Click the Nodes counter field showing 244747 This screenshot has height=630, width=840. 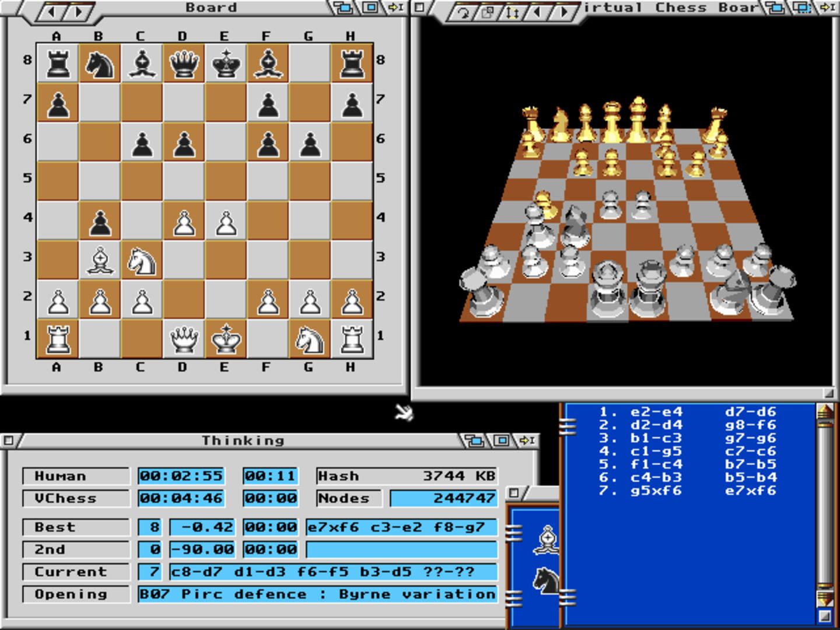(x=444, y=499)
